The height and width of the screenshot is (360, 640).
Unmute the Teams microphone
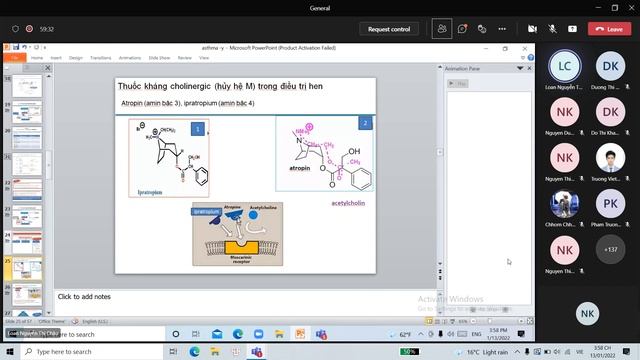click(552, 29)
